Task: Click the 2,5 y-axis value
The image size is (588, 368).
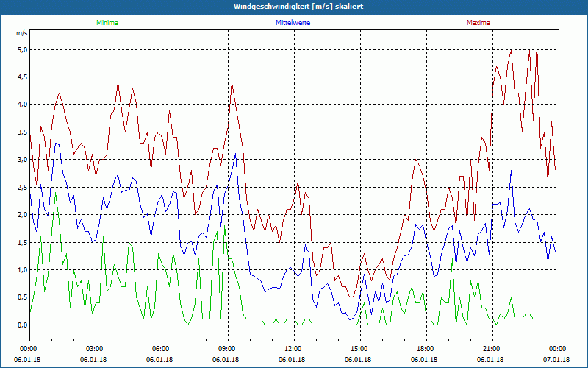Action: tap(22, 187)
